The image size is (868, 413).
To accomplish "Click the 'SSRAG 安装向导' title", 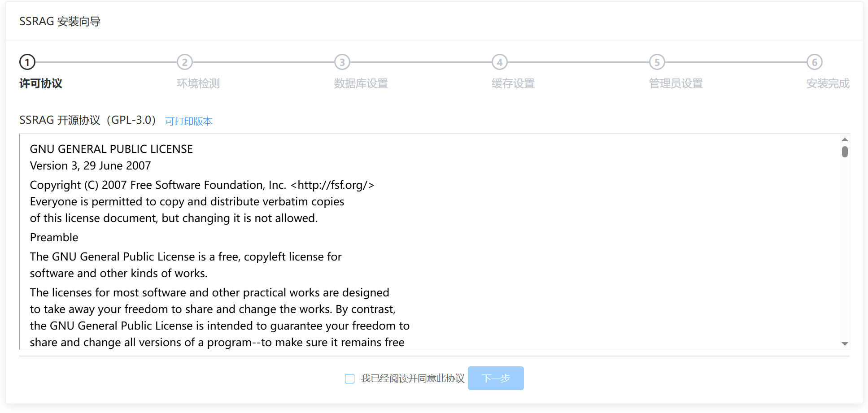I will point(60,22).
